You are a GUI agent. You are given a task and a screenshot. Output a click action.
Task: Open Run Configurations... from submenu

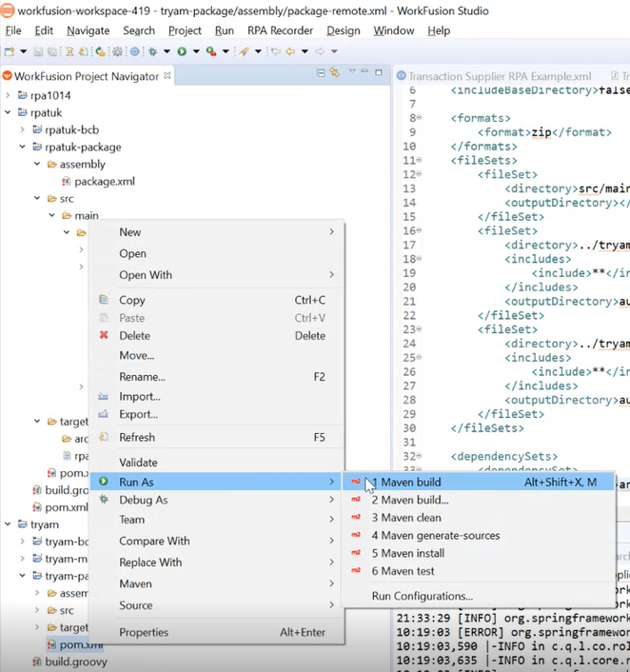point(479,596)
